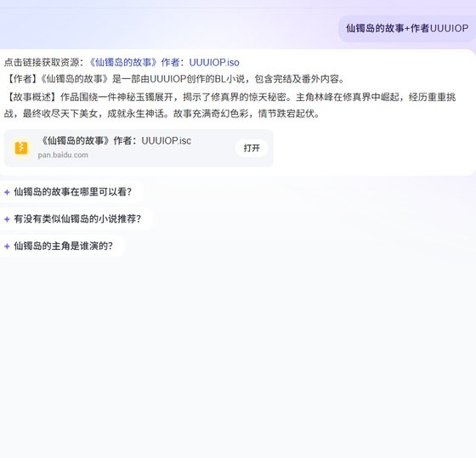Select suggestion 仙镯岛的故事在哪里可以看?
The height and width of the screenshot is (458, 476).
71,192
